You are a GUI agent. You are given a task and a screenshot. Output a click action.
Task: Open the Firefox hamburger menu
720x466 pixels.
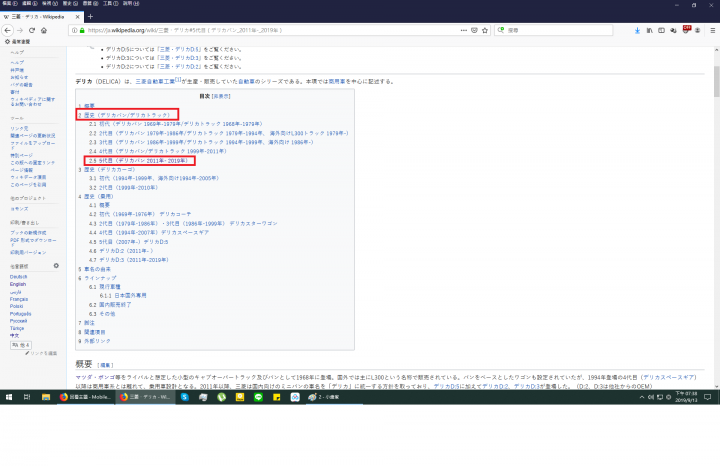click(x=712, y=30)
